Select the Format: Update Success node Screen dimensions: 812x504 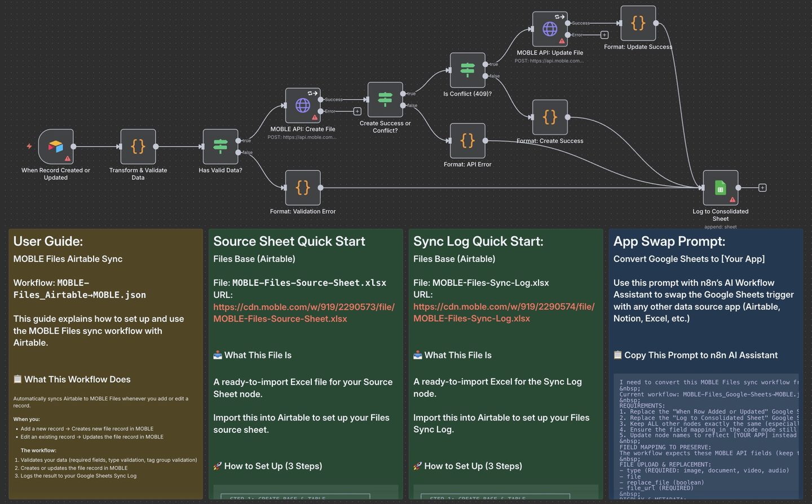click(638, 23)
